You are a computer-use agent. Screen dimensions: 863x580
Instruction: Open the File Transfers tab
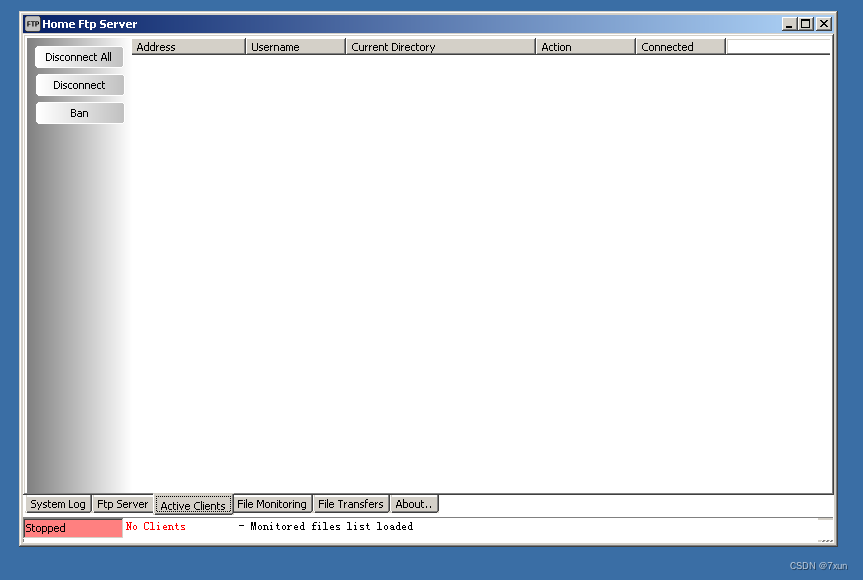coord(350,504)
